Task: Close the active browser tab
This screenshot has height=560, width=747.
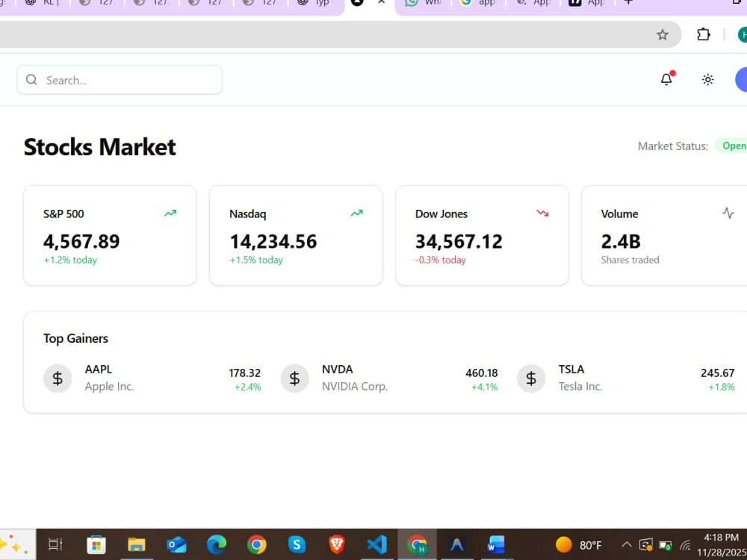Action: click(x=381, y=2)
